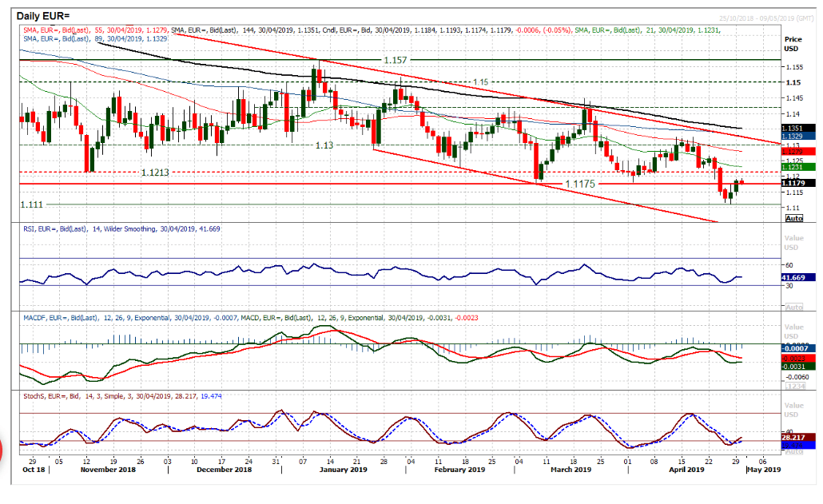823x504 pixels.
Task: Click the 1.1179 last price tag
Action: click(800, 183)
